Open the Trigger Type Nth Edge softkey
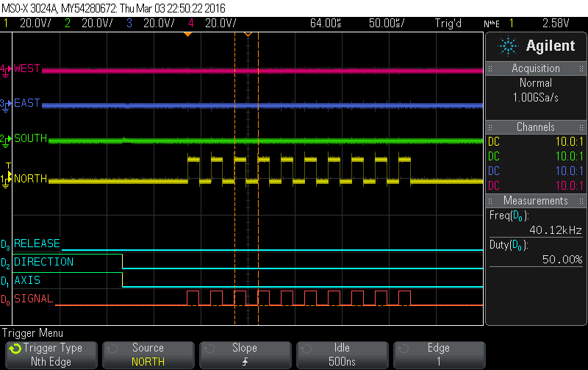 (50, 355)
